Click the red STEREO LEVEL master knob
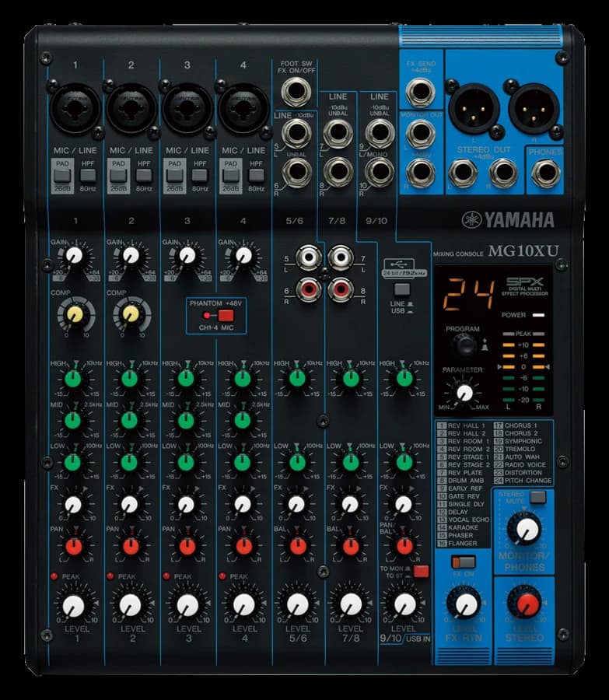 tap(527, 603)
